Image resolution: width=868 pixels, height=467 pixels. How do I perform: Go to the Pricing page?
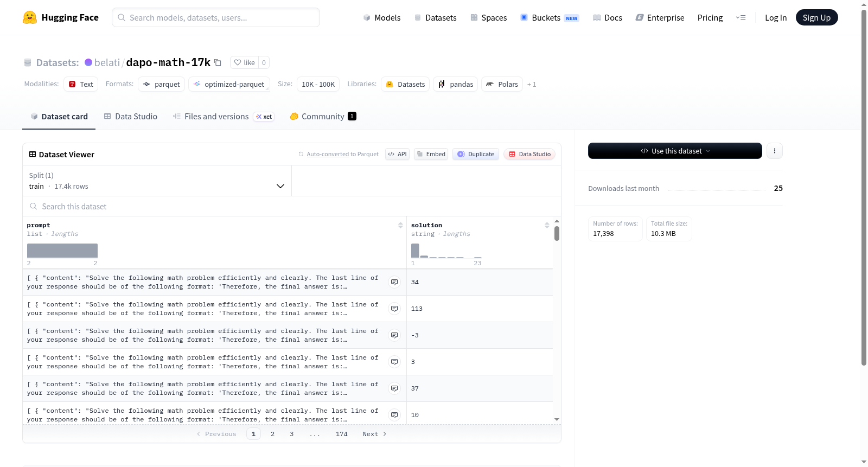click(710, 17)
